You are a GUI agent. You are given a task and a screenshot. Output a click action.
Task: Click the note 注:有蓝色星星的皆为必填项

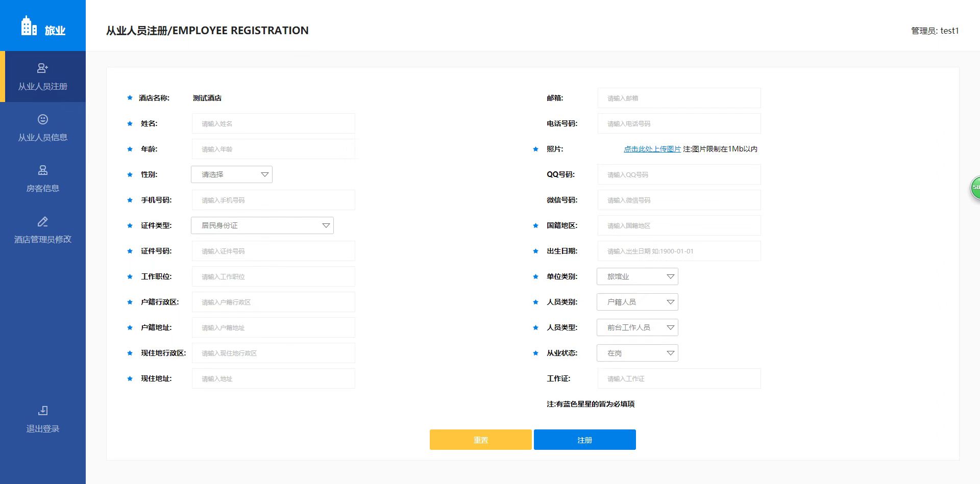click(591, 404)
